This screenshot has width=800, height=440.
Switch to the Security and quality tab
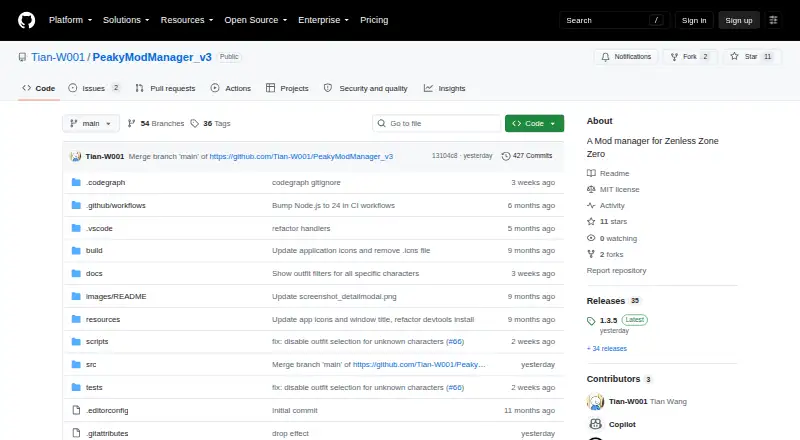point(366,88)
